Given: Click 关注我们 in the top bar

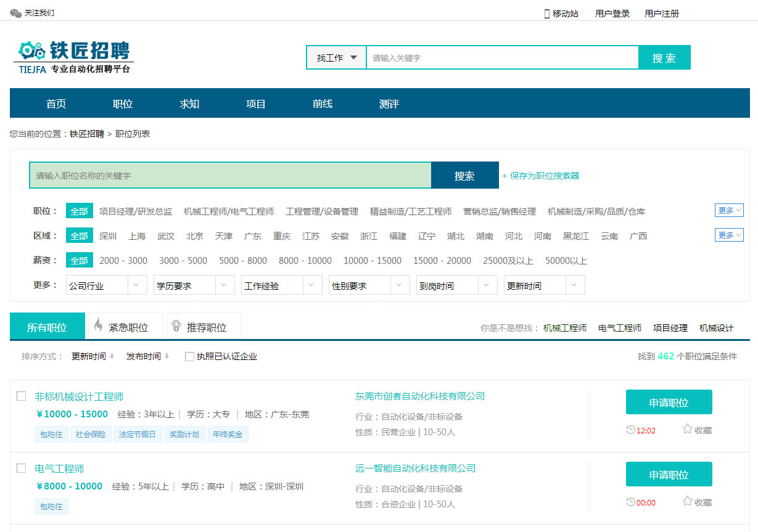Looking at the screenshot, I should pos(39,13).
